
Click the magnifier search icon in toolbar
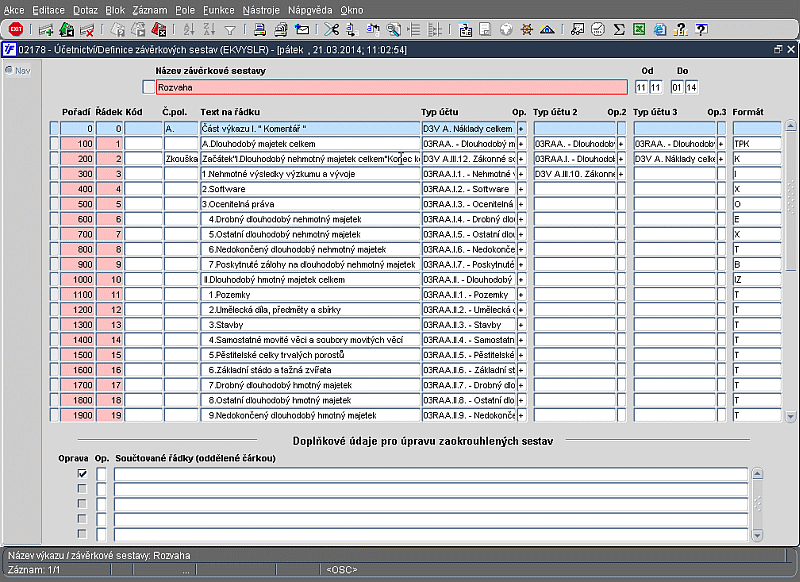393,30
